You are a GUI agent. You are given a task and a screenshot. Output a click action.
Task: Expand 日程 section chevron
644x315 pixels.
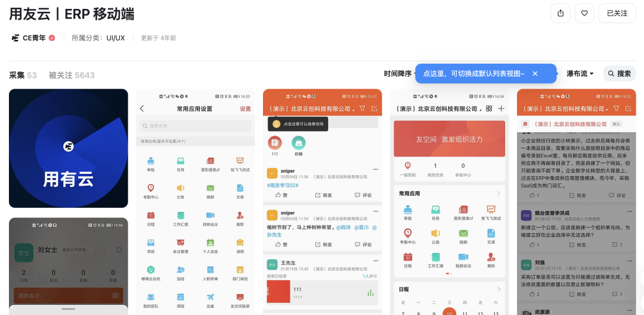point(499,289)
